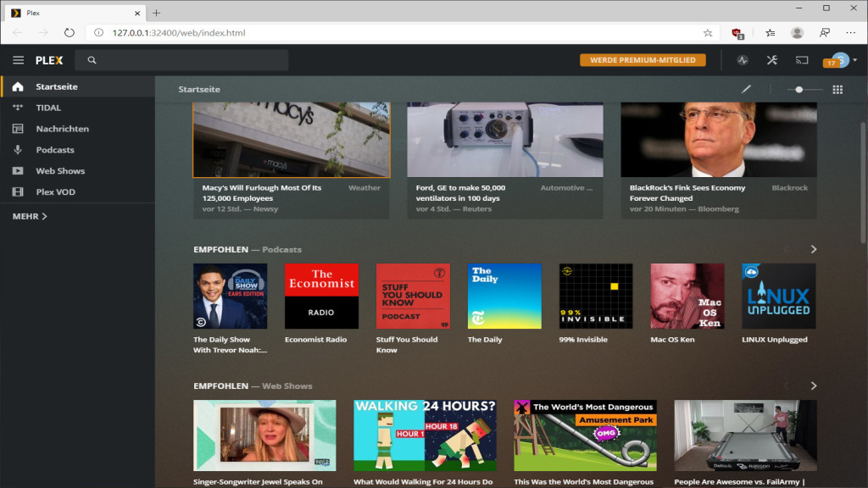Open the 99% Invisible podcast thumbnail
This screenshot has height=488, width=868.
(596, 296)
